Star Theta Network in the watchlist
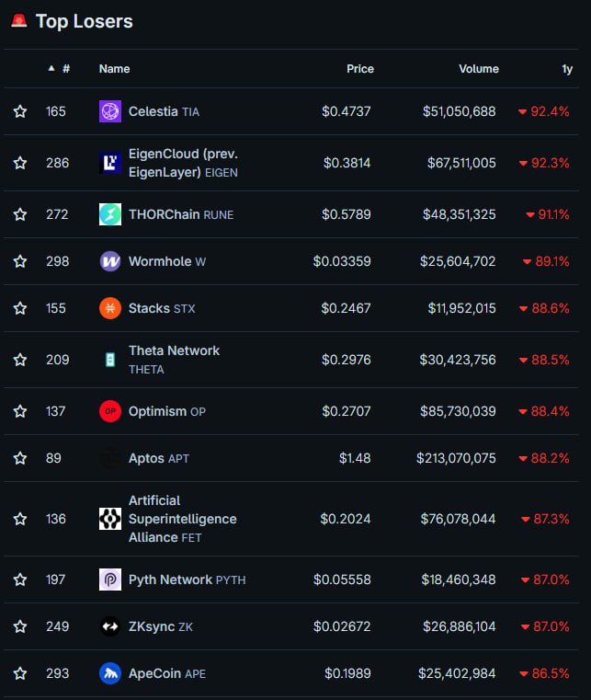 point(20,360)
